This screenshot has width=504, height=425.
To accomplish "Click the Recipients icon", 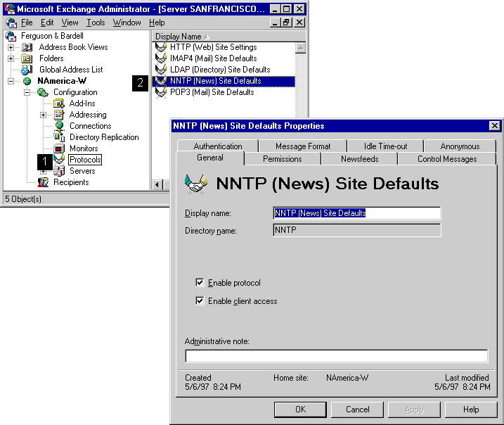I will coord(43,182).
